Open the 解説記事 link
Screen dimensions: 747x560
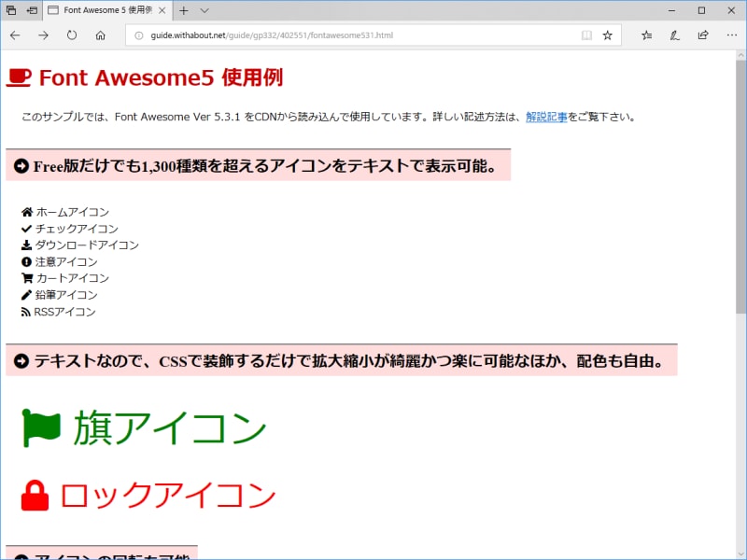tap(546, 118)
